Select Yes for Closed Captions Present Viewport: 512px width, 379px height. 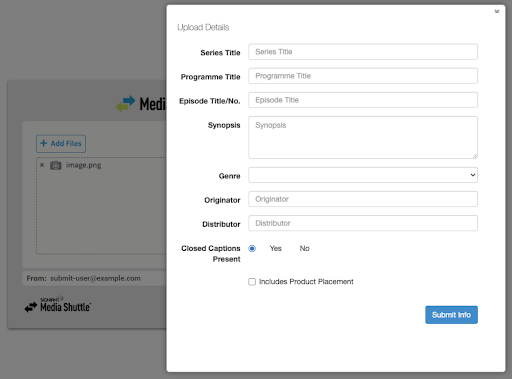[252, 249]
